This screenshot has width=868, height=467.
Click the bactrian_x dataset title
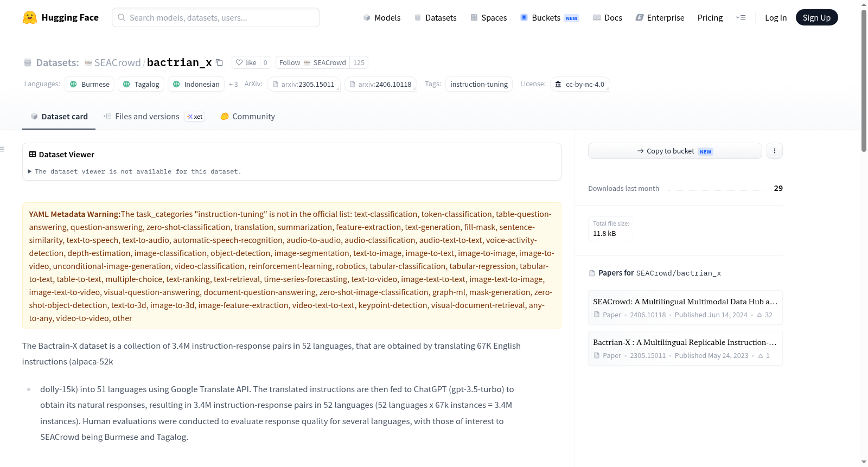tap(180, 62)
